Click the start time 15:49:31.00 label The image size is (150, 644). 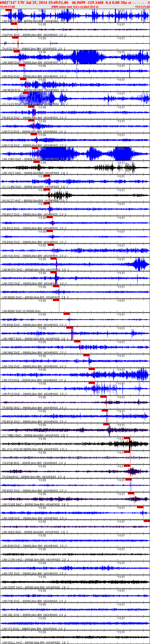(8, 7)
